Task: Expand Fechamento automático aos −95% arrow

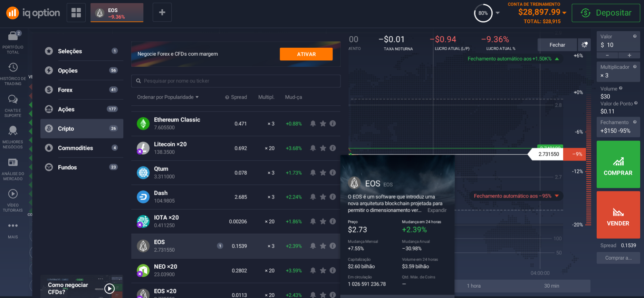Action: [557, 196]
